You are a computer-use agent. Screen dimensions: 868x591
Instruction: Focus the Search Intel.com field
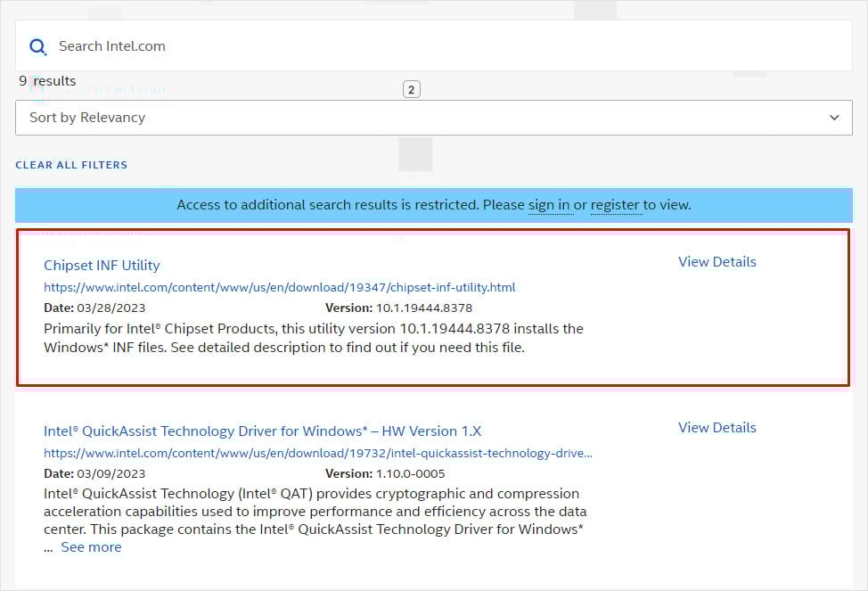pyautogui.click(x=428, y=46)
